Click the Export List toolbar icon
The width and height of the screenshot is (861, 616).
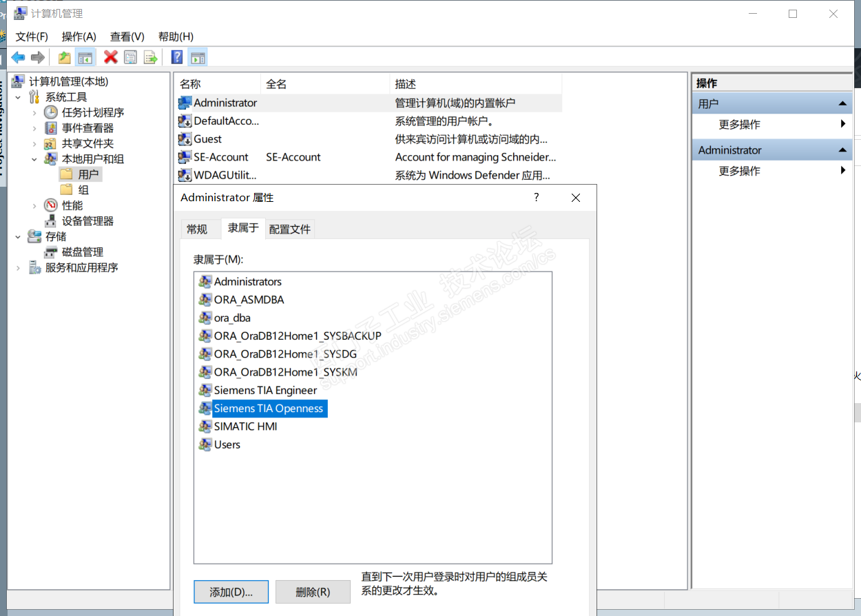pyautogui.click(x=150, y=58)
